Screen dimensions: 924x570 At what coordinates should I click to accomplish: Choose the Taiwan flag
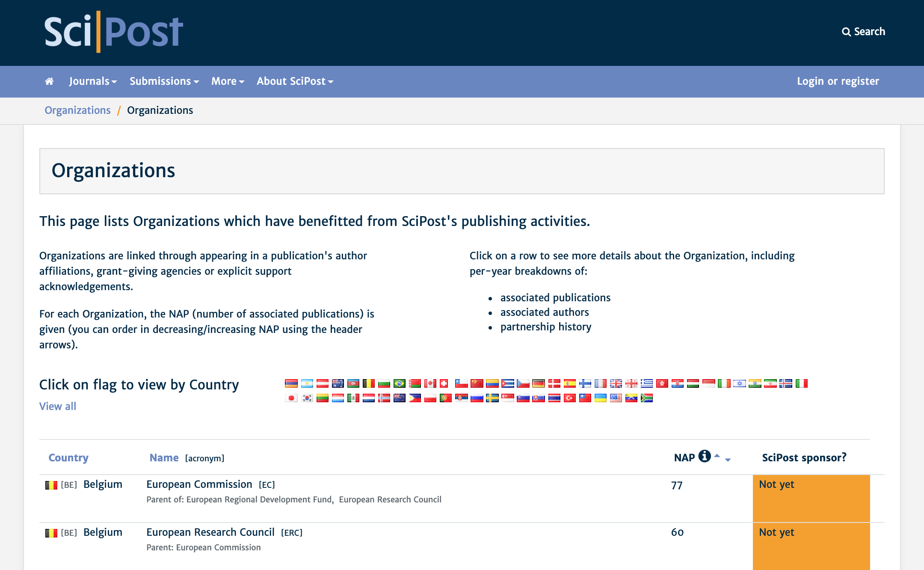[585, 398]
